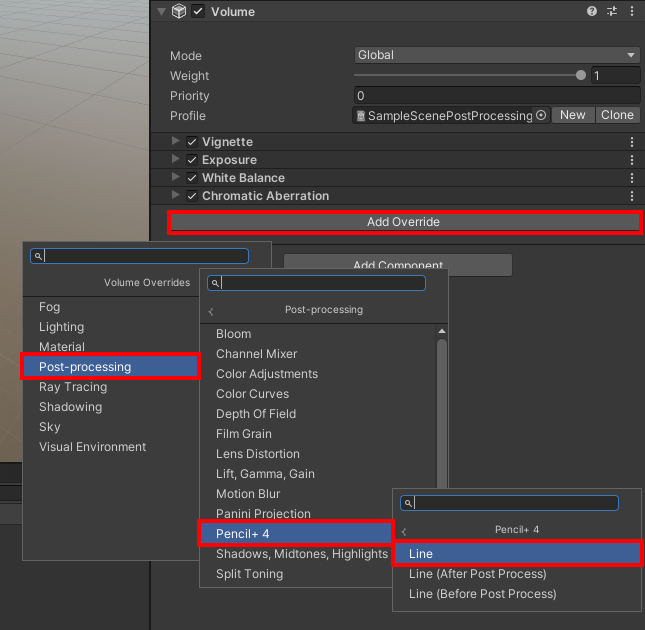645x630 pixels.
Task: Expand the Vignette override section
Action: point(176,141)
